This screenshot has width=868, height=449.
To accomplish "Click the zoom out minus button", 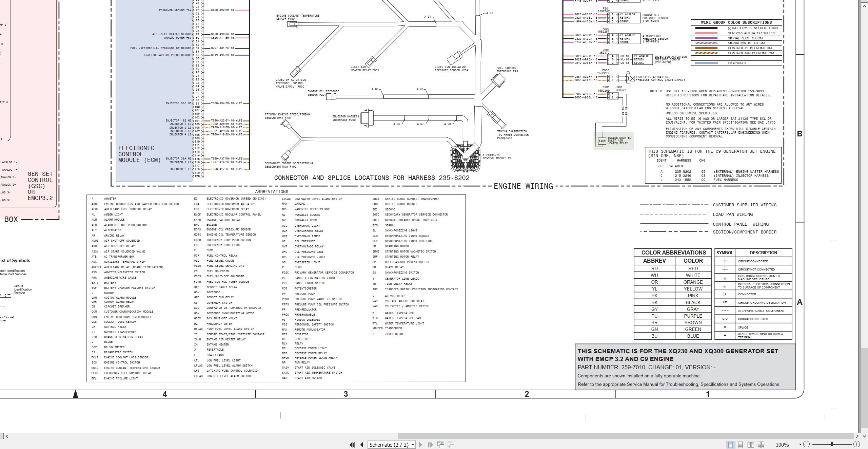I will (x=807, y=444).
